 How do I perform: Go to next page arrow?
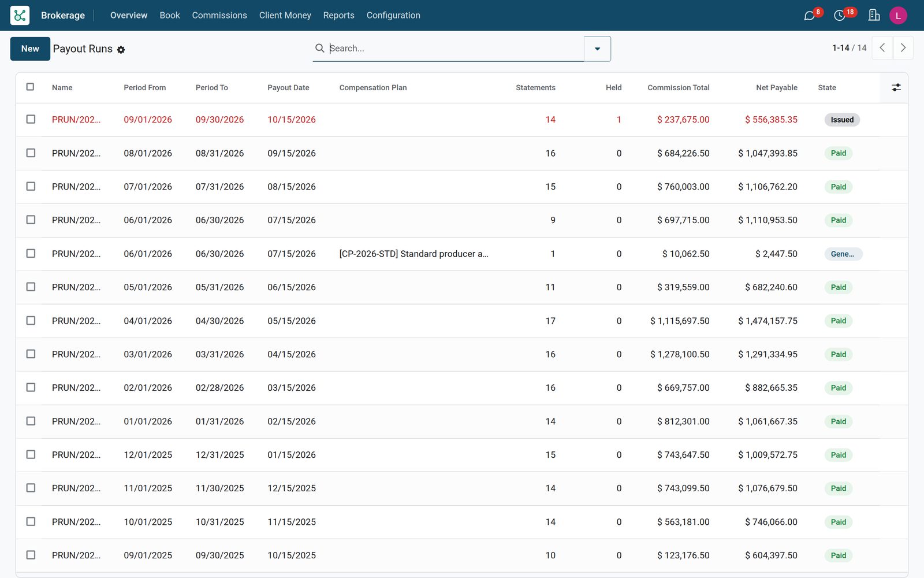pyautogui.click(x=903, y=48)
